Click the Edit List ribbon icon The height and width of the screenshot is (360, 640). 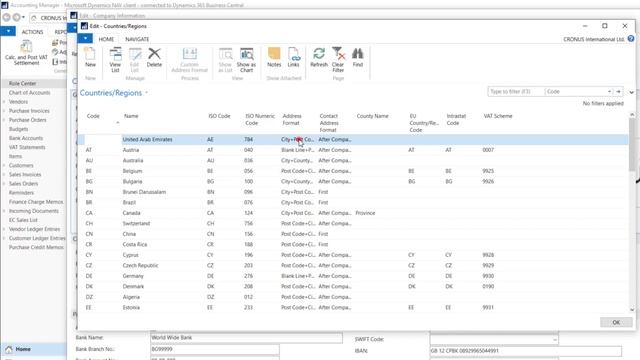pyautogui.click(x=135, y=60)
